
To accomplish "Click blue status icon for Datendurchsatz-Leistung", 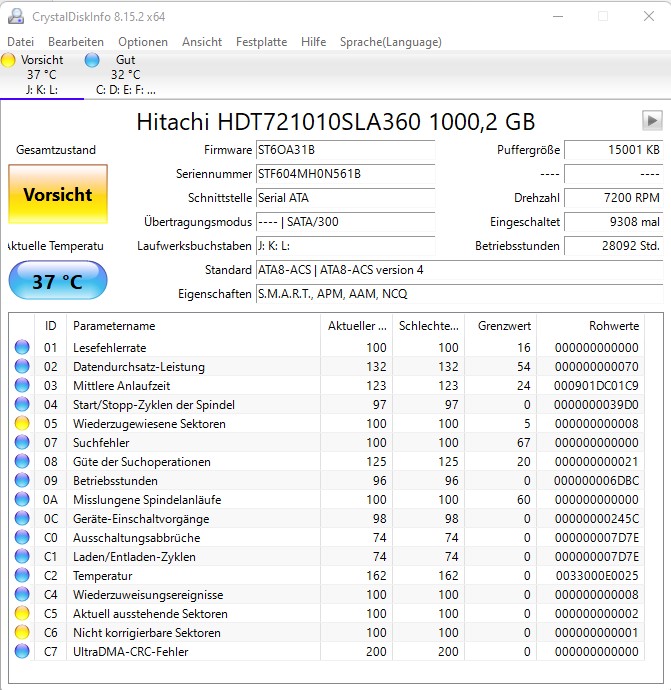I will click(x=22, y=366).
